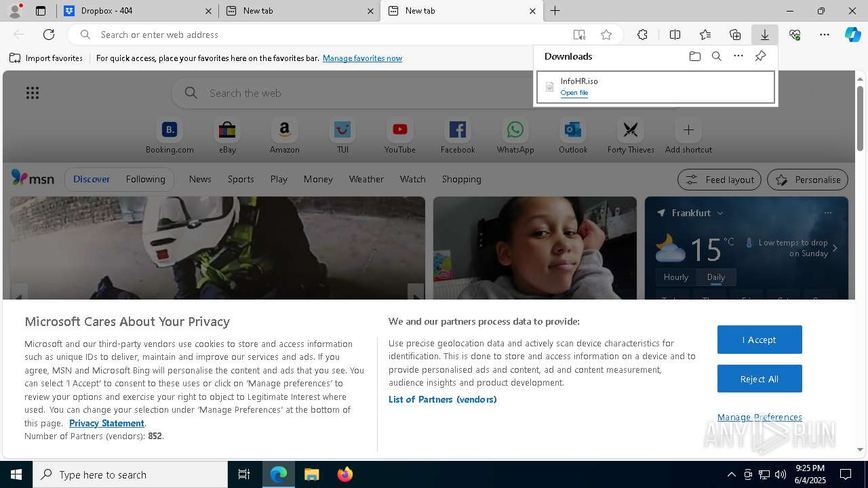Open the Extensions puzzle icon
The height and width of the screenshot is (488, 868).
642,35
